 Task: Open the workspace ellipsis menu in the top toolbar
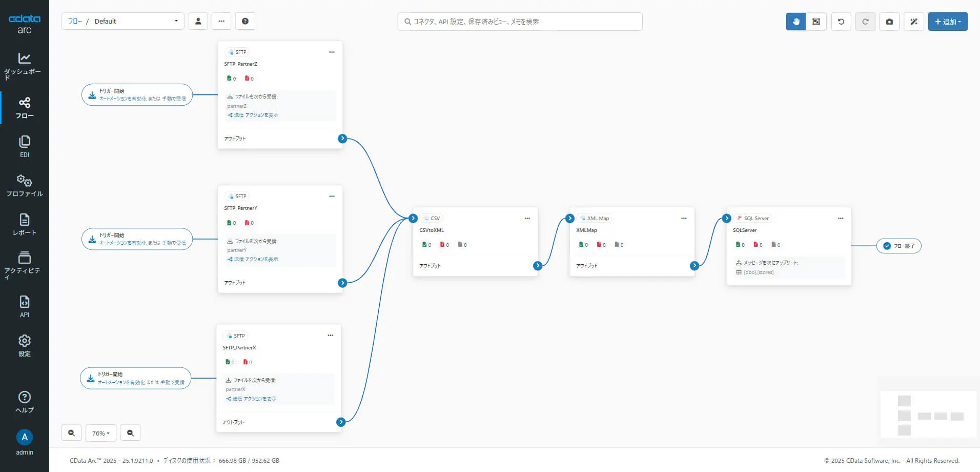221,21
